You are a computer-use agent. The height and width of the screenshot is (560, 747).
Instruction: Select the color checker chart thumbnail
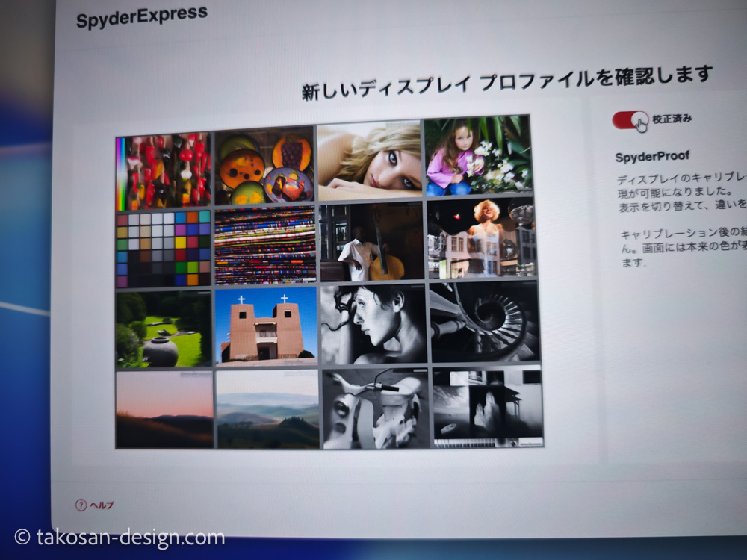coord(161,246)
